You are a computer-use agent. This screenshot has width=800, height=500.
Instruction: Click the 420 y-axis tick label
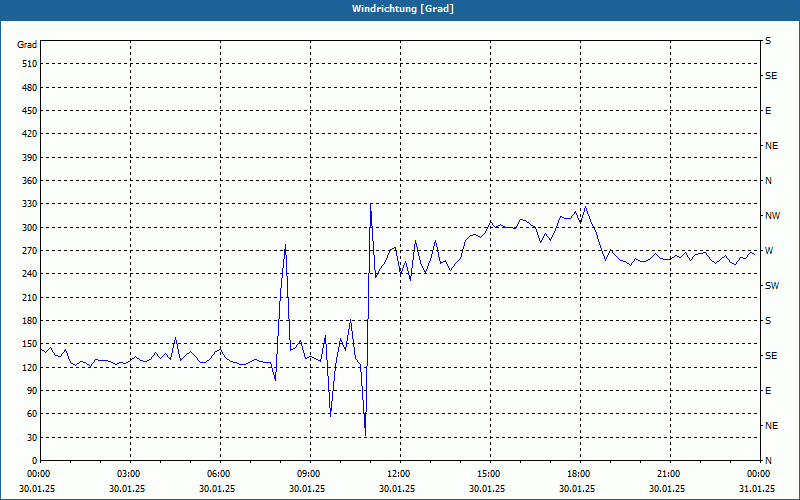[x=29, y=134]
